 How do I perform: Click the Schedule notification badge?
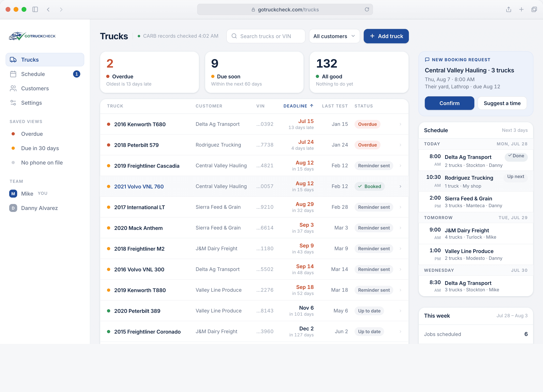coord(77,74)
